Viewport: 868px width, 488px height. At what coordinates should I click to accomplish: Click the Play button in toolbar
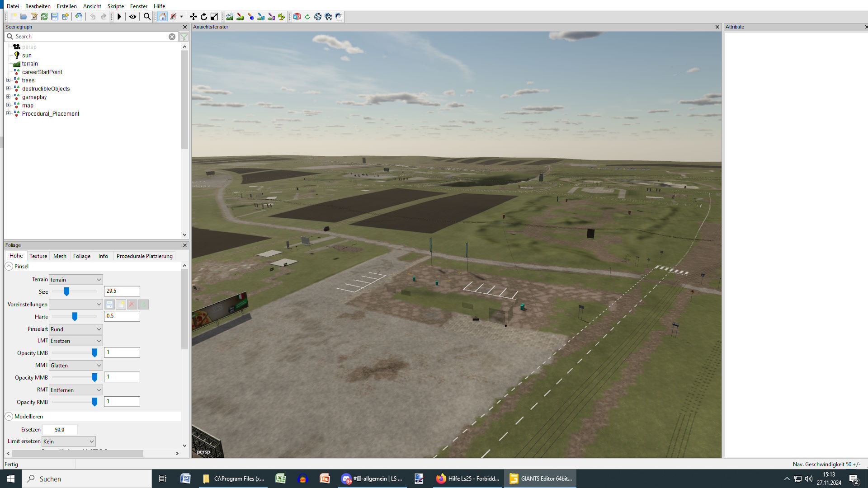119,17
